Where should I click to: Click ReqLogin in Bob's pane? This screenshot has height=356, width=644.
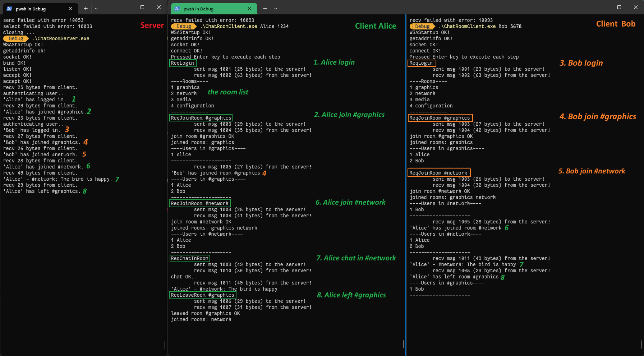tap(421, 63)
